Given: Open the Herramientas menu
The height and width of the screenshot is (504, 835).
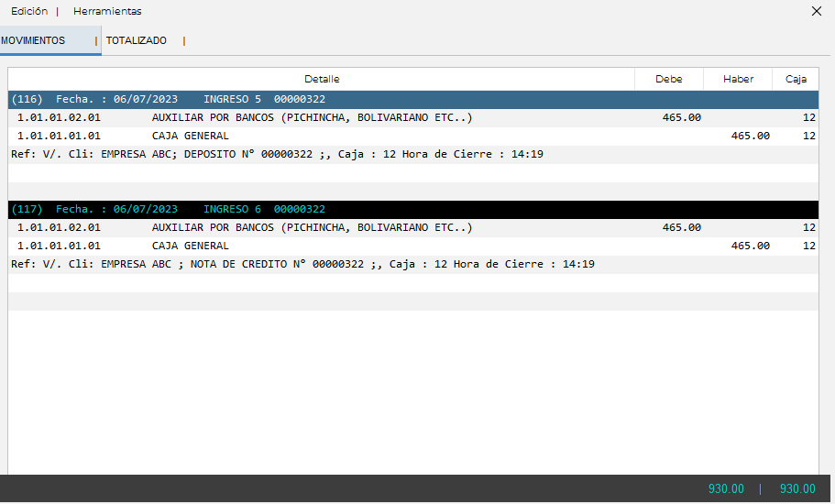Looking at the screenshot, I should click(x=107, y=11).
